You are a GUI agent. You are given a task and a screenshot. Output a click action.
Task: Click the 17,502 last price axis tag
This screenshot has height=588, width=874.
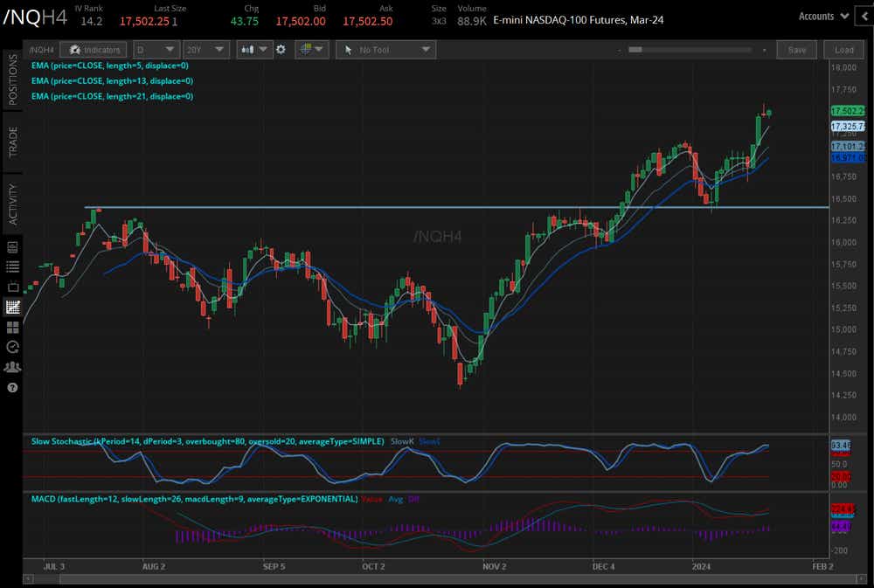848,111
